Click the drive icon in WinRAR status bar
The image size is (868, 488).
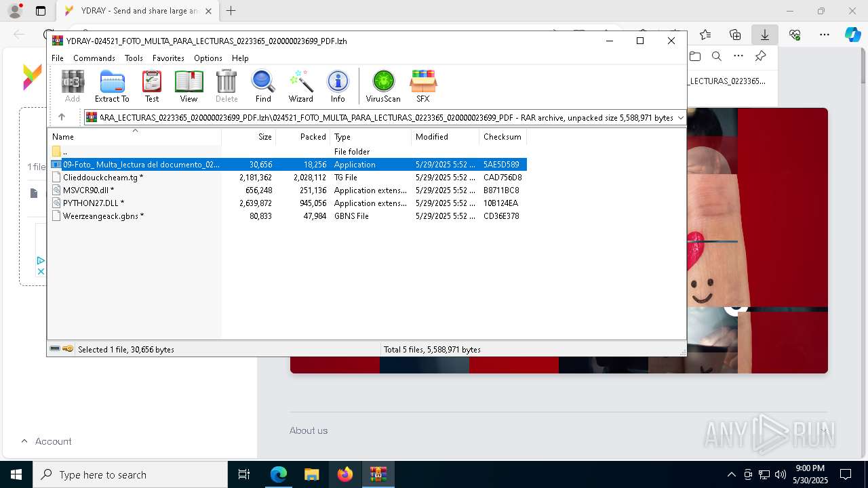click(x=55, y=349)
